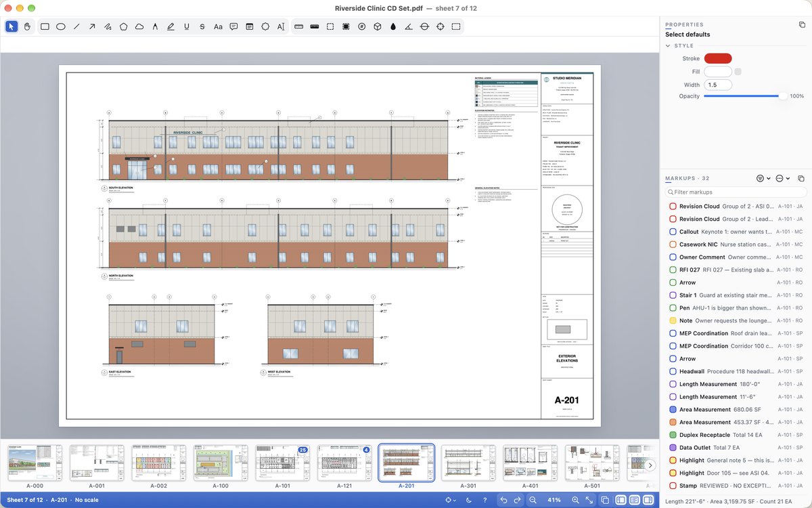Fit page to window
Screen dimensions: 812x508
(x=589, y=500)
